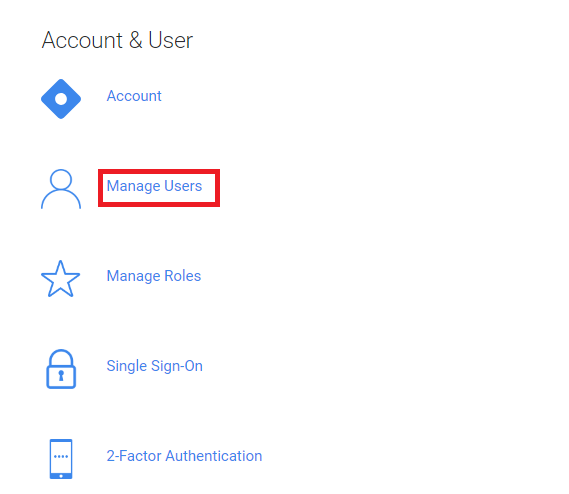Click the User word in the page heading
This screenshot has width=569, height=494.
pos(171,40)
